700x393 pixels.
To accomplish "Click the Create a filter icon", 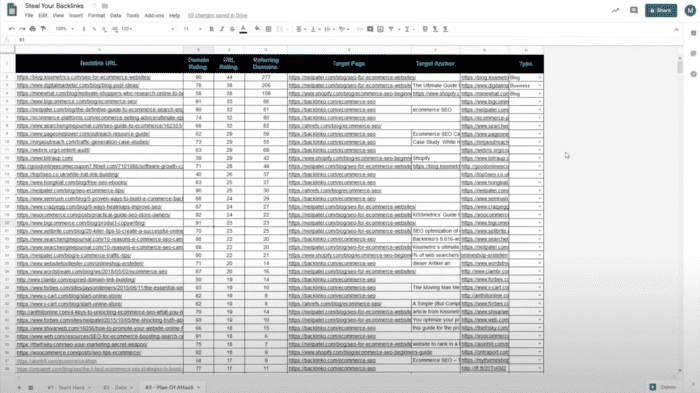I will [391, 29].
